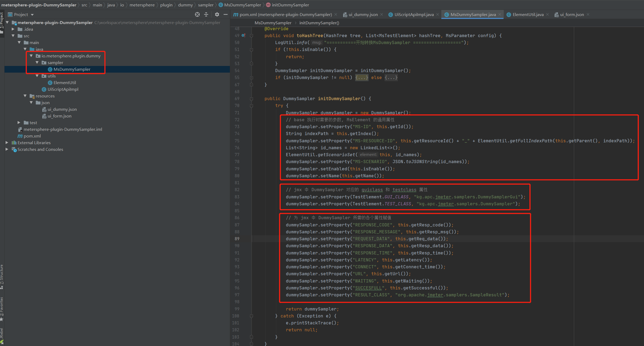This screenshot has height=346, width=644.
Task: Collapse the src folder
Action: [13, 36]
